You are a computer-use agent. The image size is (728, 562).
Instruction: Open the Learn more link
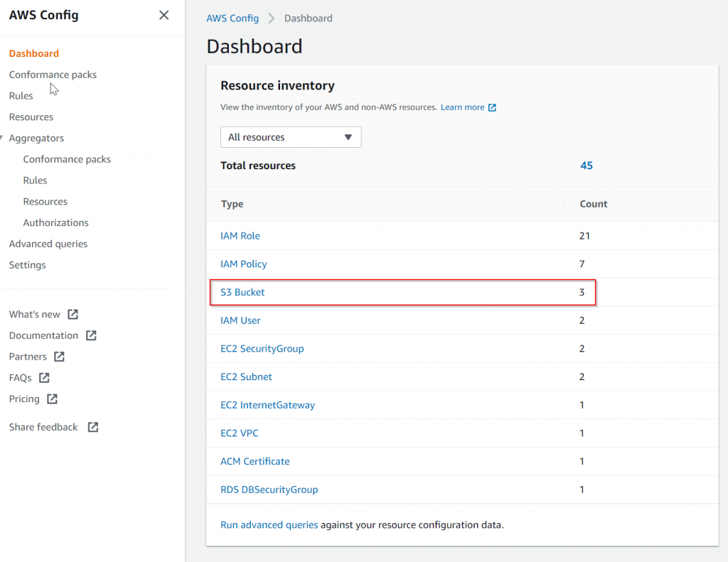pos(462,107)
